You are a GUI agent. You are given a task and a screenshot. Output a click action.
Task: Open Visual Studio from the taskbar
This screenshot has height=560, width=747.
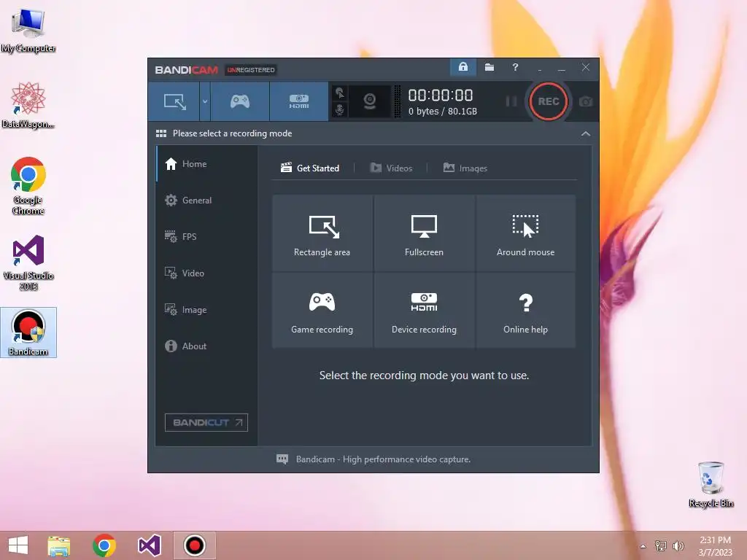(x=149, y=545)
